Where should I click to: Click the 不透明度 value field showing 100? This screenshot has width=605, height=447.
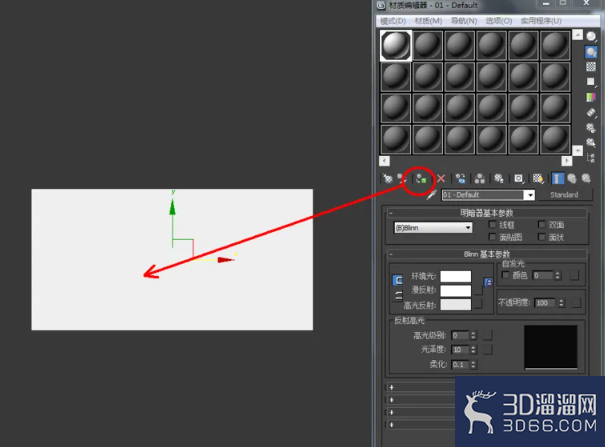point(545,303)
